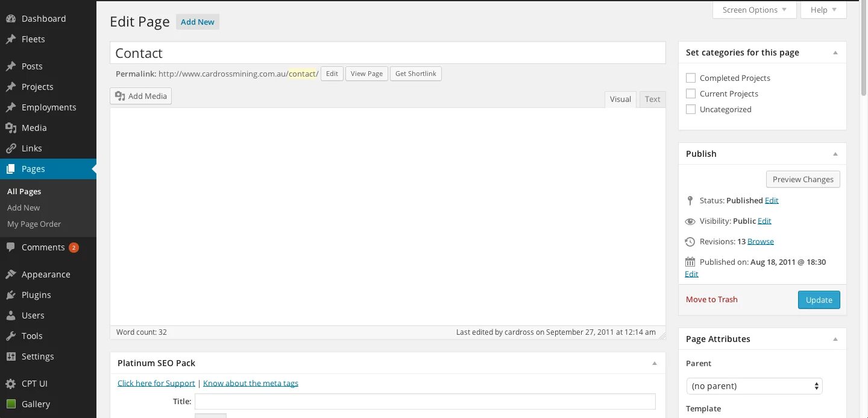Tick the Completed Projects checkbox
868x418 pixels.
point(691,78)
